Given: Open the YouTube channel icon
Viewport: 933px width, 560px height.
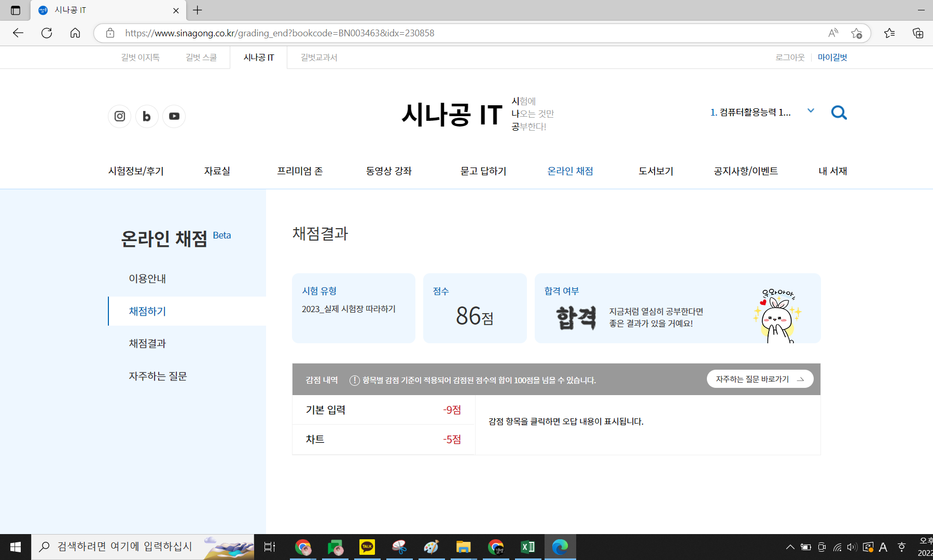Looking at the screenshot, I should click(x=174, y=116).
